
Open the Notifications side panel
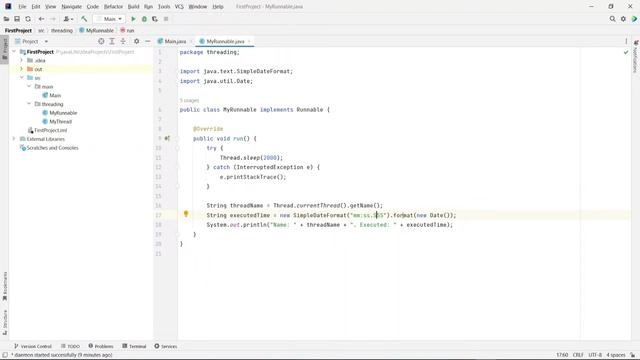tap(636, 56)
